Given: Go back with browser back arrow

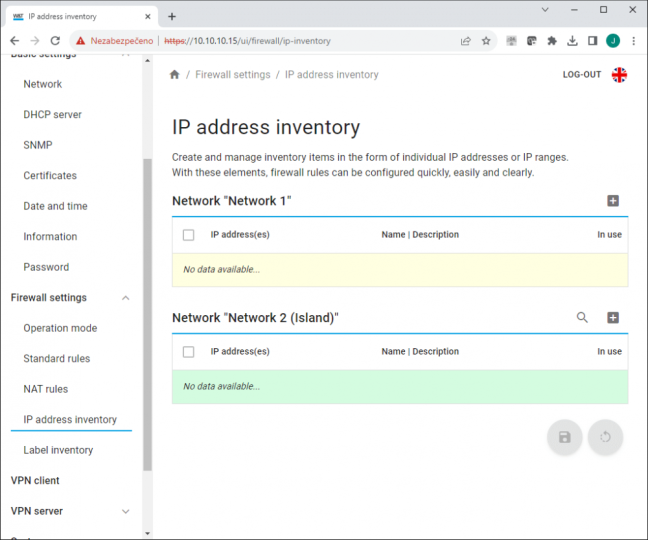Looking at the screenshot, I should (14, 40).
